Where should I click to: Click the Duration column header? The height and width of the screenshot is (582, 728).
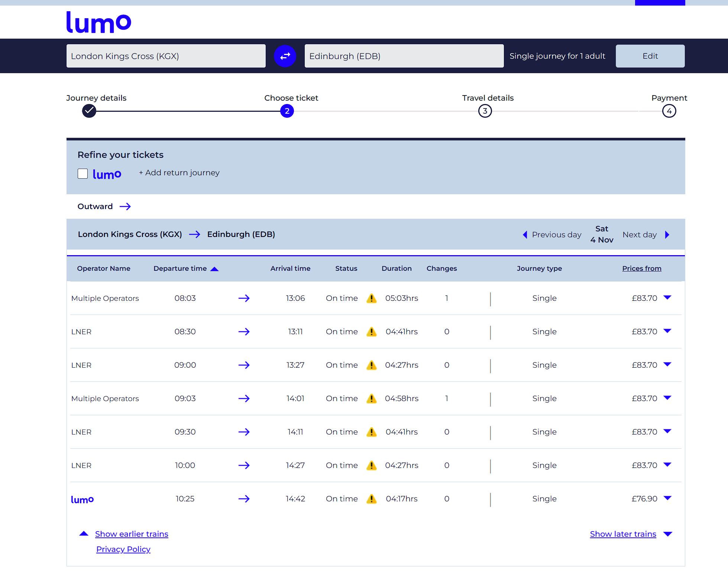point(397,269)
